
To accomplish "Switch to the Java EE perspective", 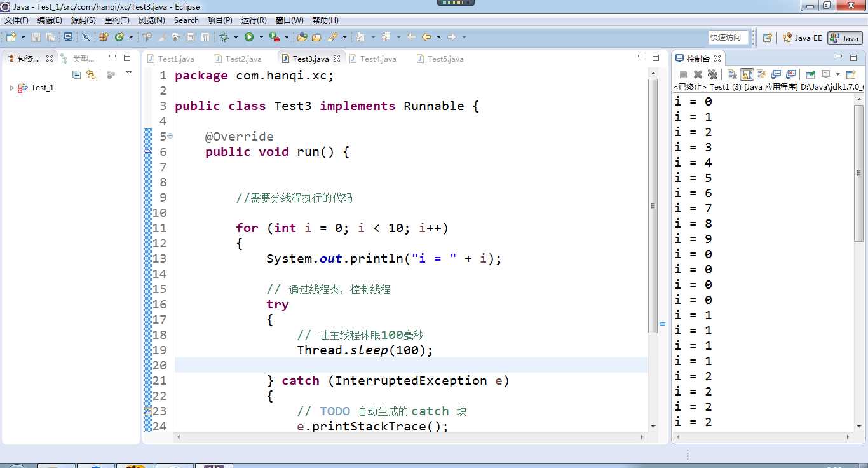I will point(802,38).
